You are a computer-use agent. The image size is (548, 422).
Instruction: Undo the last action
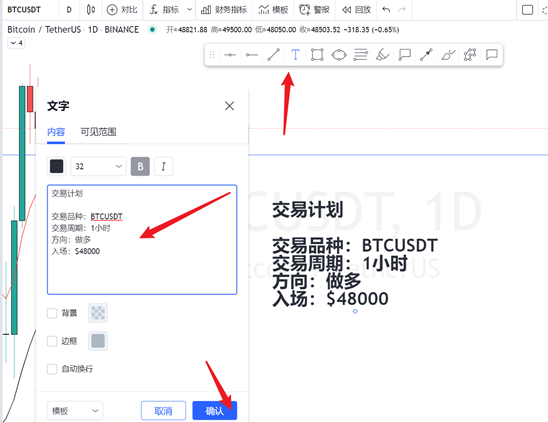tap(386, 9)
